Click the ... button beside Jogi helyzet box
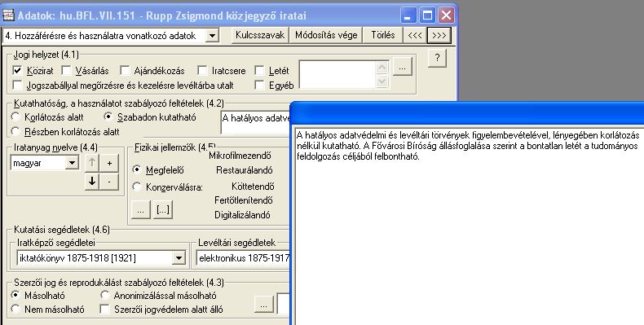 (x=403, y=68)
